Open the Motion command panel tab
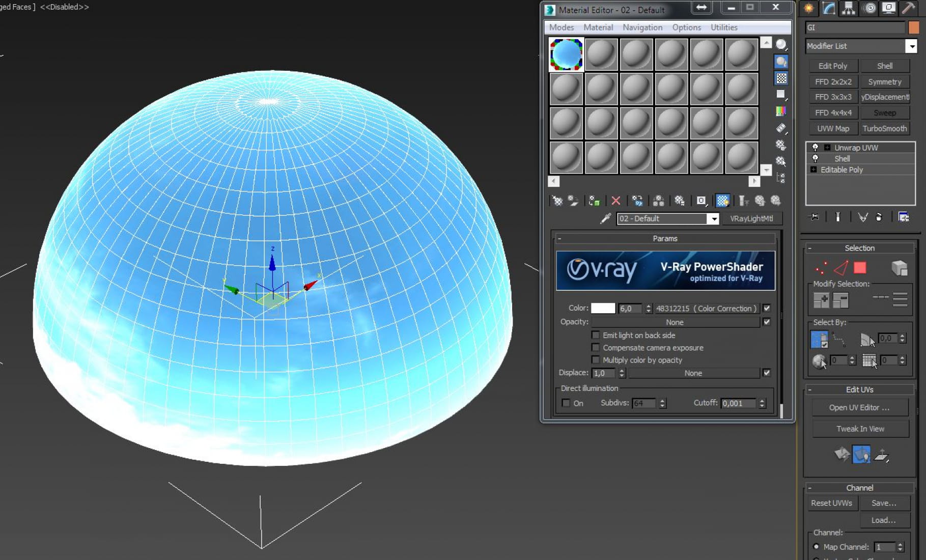Screen dimensions: 926x560 869,8
